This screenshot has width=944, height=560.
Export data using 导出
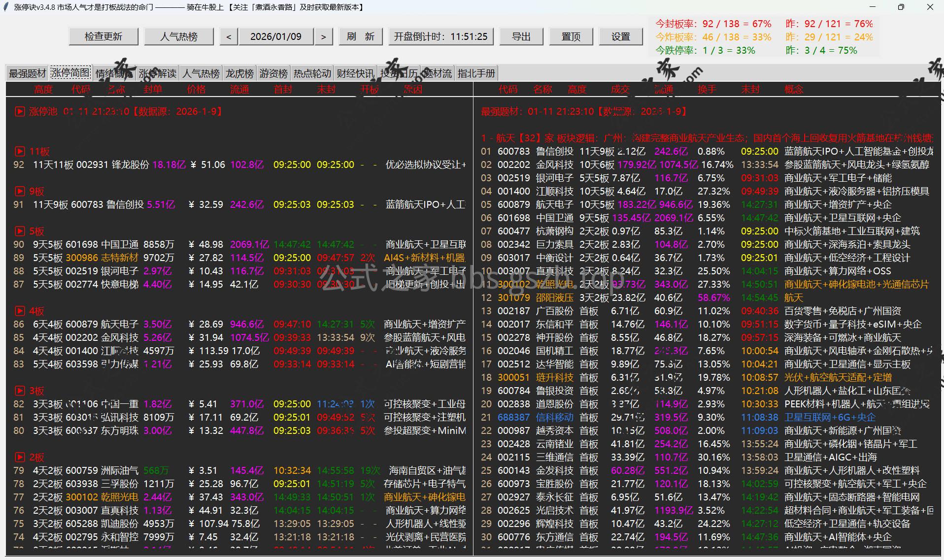click(x=521, y=36)
